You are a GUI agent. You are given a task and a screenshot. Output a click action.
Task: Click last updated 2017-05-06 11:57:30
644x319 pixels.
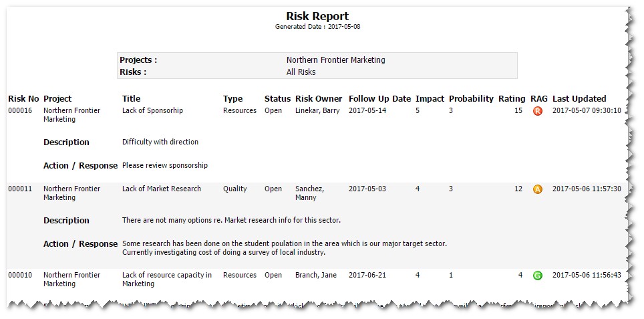[x=587, y=189]
